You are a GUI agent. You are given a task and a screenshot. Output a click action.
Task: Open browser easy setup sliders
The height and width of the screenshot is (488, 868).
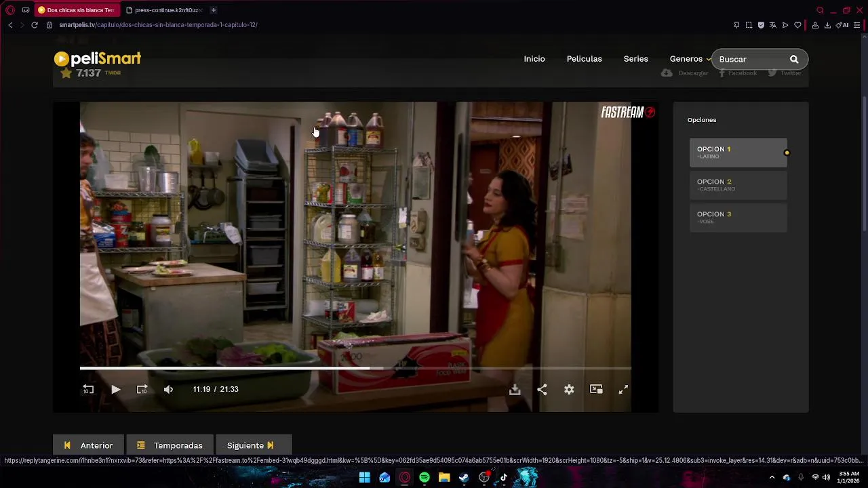(857, 25)
